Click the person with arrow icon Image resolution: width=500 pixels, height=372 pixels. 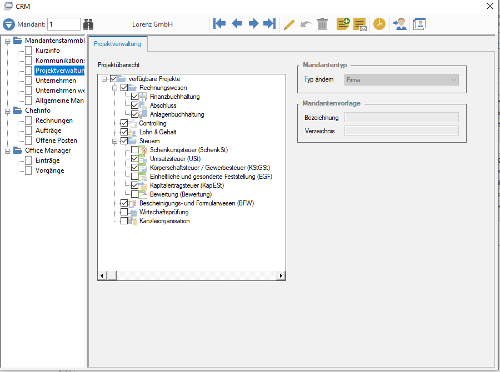[400, 24]
